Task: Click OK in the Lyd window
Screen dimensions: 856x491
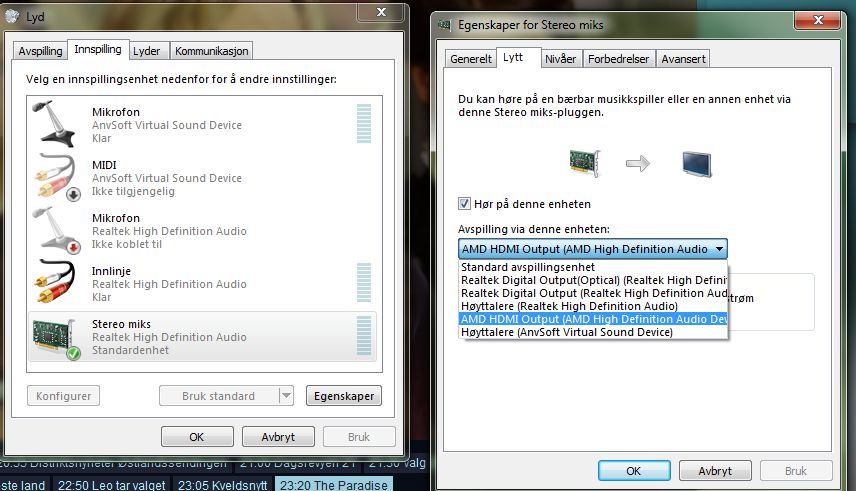Action: [x=197, y=437]
